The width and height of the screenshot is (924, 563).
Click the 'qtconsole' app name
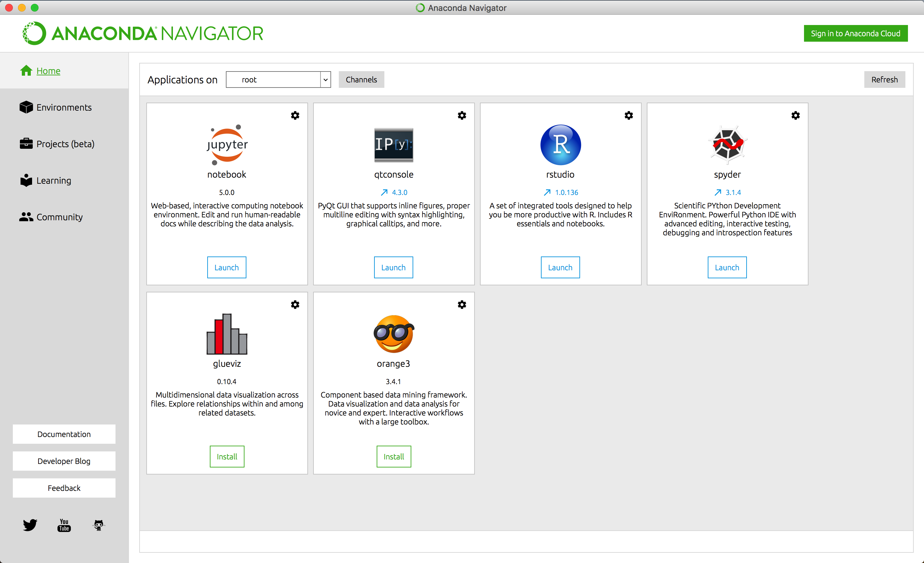[x=394, y=175]
